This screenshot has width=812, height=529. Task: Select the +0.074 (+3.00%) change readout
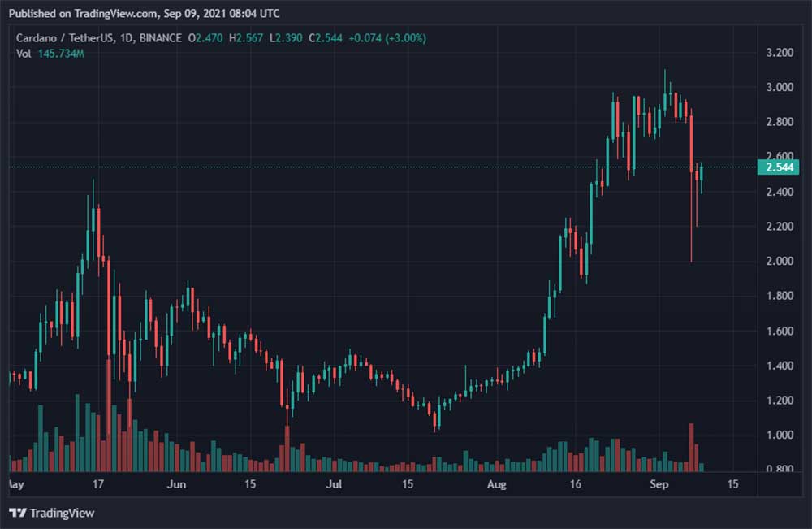(x=387, y=38)
